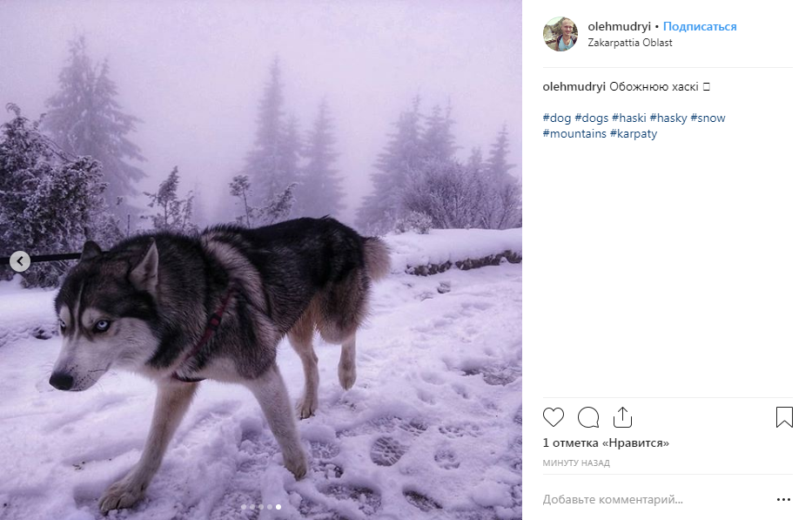812x520 pixels.
Task: Open the #dog hashtag
Action: pos(557,118)
